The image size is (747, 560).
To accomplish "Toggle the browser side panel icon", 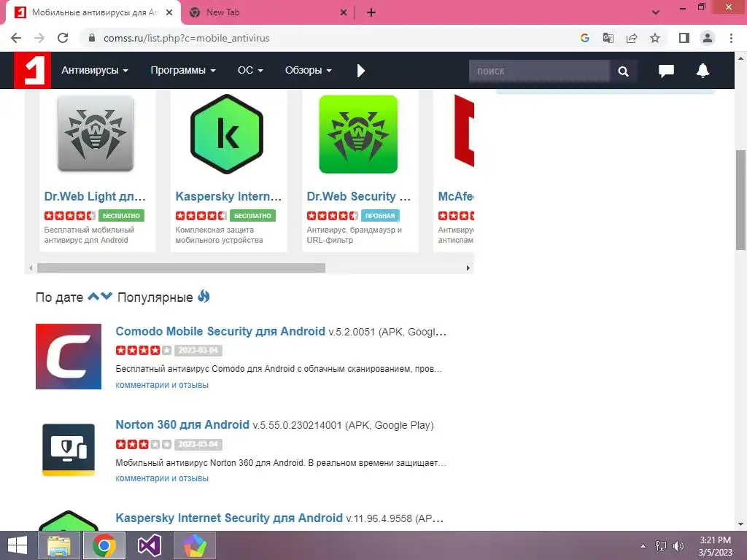I will point(684,38).
